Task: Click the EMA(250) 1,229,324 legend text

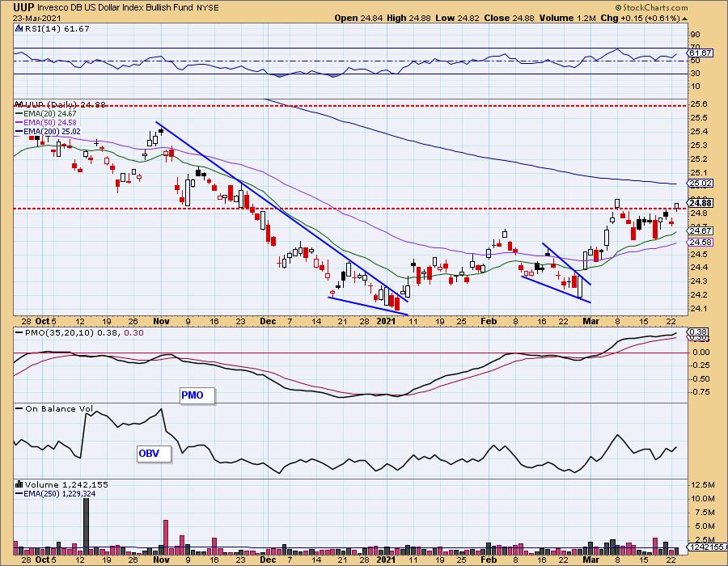Action: pyautogui.click(x=60, y=493)
